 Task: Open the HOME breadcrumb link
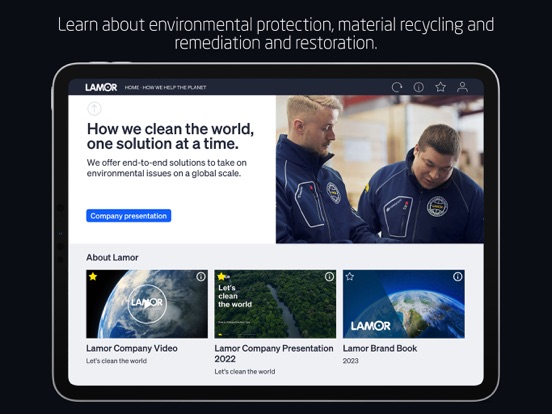[x=132, y=87]
